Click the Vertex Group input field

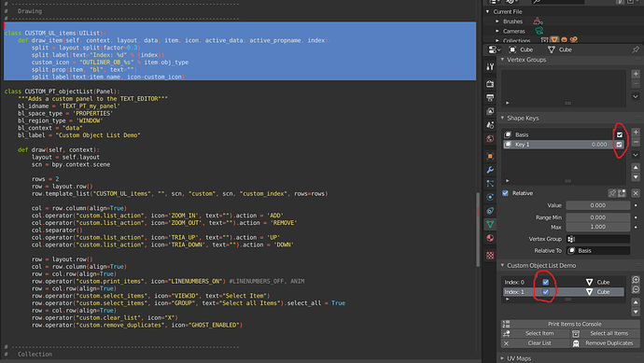pyautogui.click(x=598, y=239)
